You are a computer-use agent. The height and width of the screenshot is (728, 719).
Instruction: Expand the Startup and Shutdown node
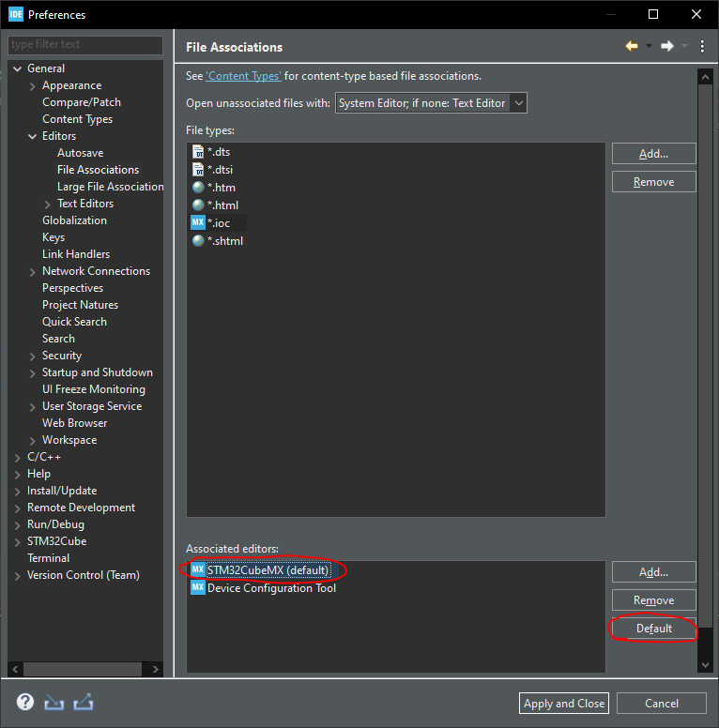[32, 373]
